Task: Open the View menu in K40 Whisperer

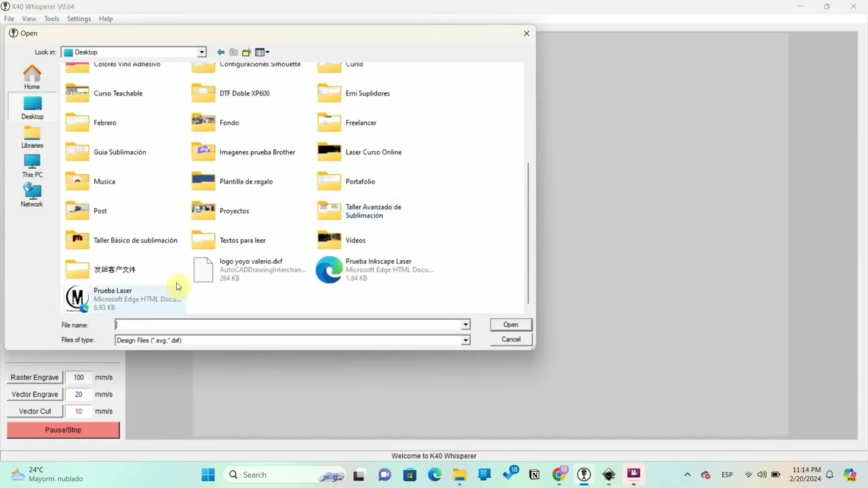Action: tap(29, 18)
